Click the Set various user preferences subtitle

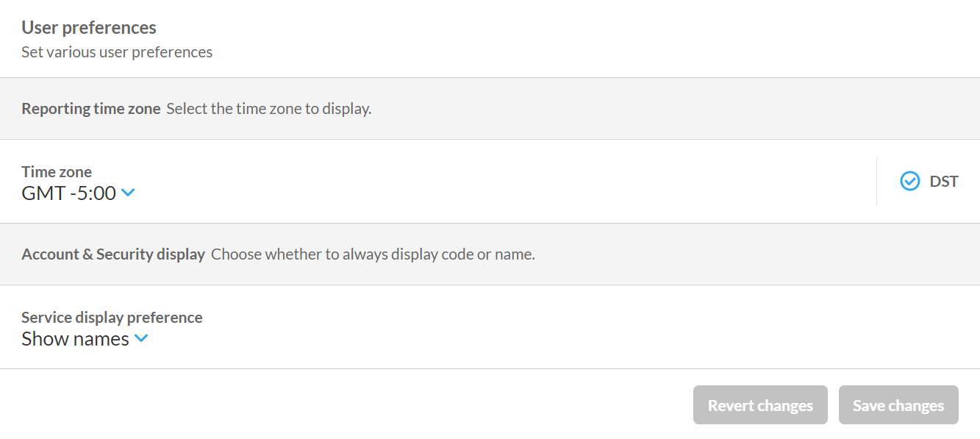pyautogui.click(x=117, y=52)
